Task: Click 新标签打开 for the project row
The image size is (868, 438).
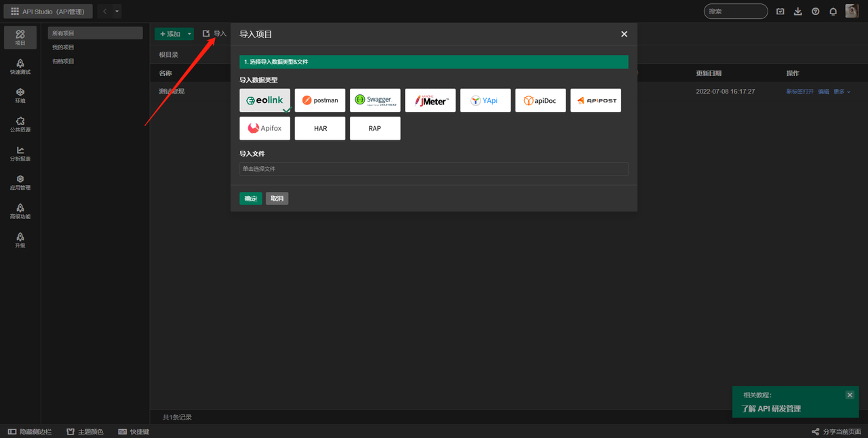Action: (800, 92)
